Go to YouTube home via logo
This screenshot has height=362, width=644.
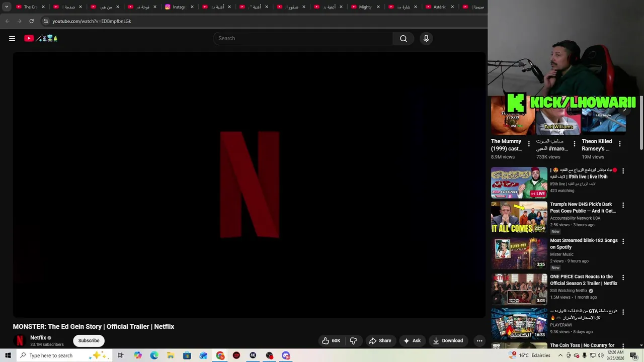pos(41,38)
